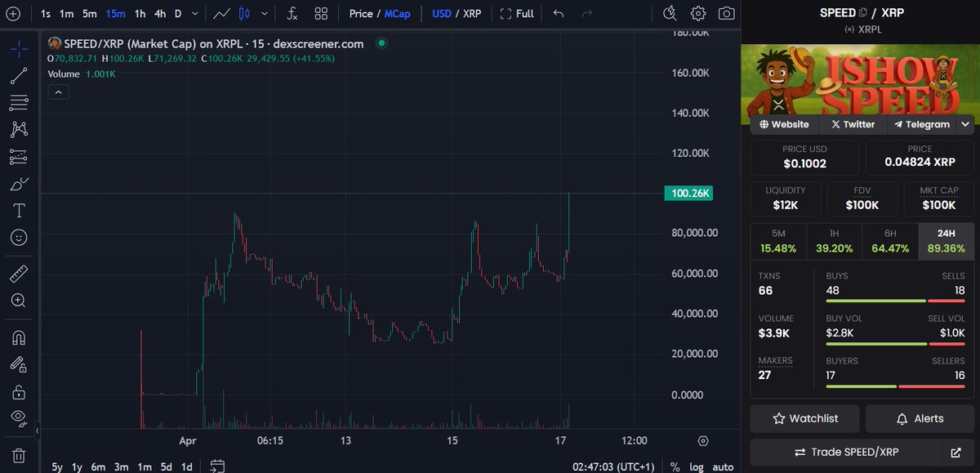This screenshot has width=980, height=473.
Task: Open the candle style dropdown
Action: pos(263,14)
